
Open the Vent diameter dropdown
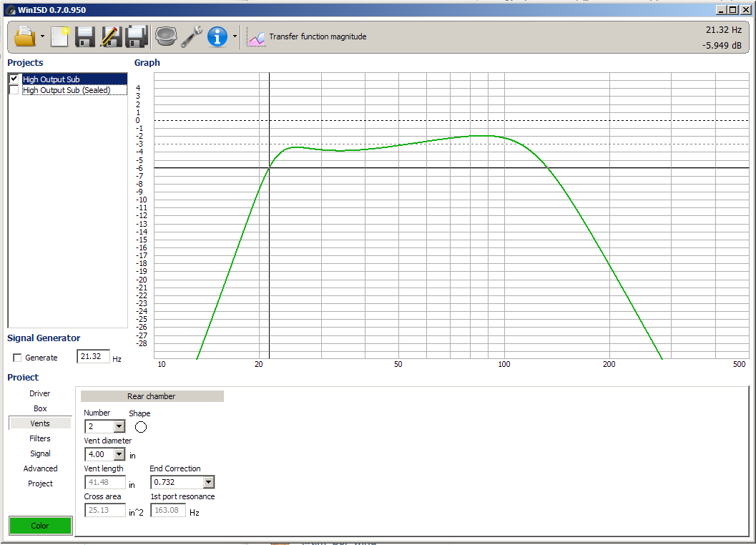coord(119,454)
